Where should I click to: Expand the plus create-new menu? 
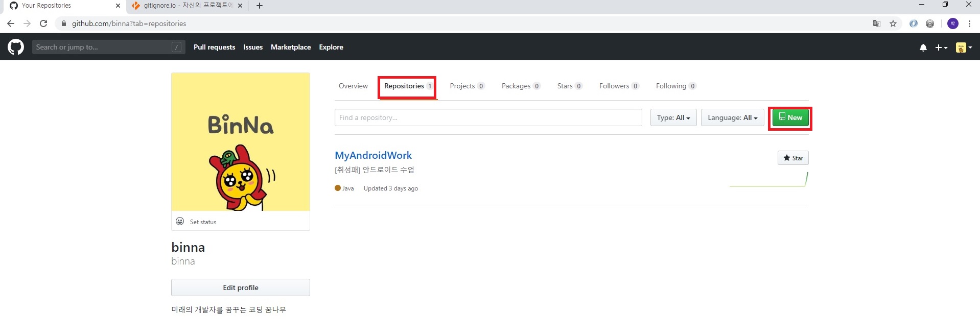click(x=941, y=47)
